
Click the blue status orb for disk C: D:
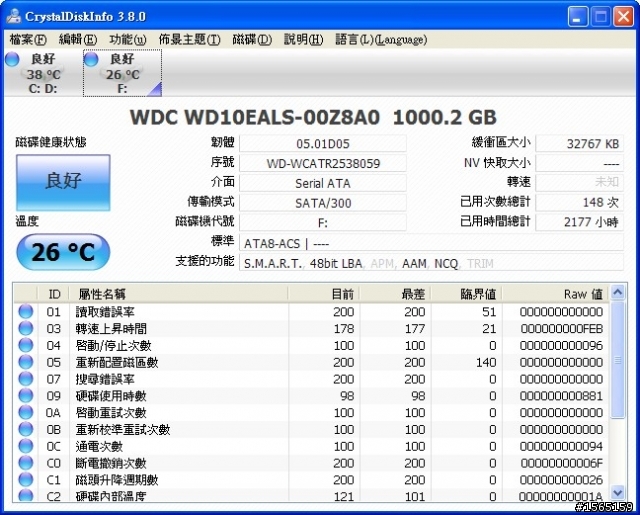click(x=12, y=60)
